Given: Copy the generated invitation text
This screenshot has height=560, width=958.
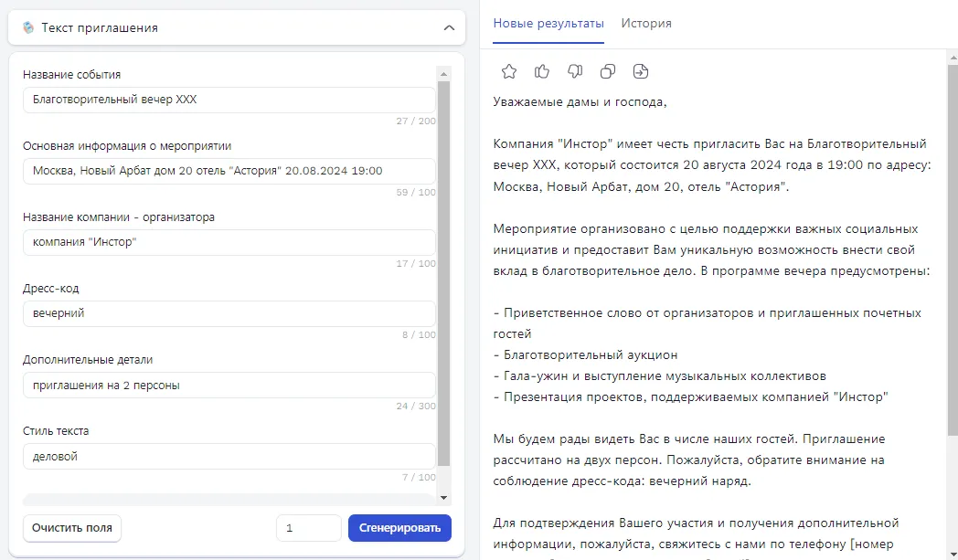Looking at the screenshot, I should point(608,70).
